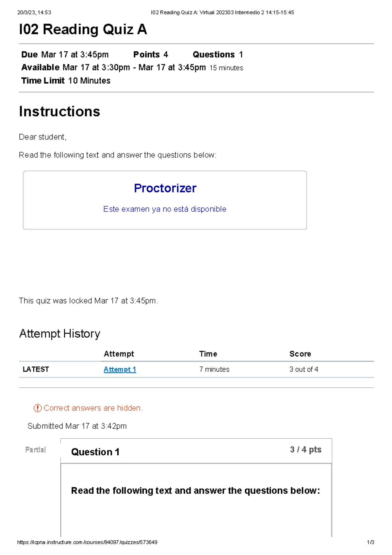Click the '7 minutes' time cell

pyautogui.click(x=214, y=369)
